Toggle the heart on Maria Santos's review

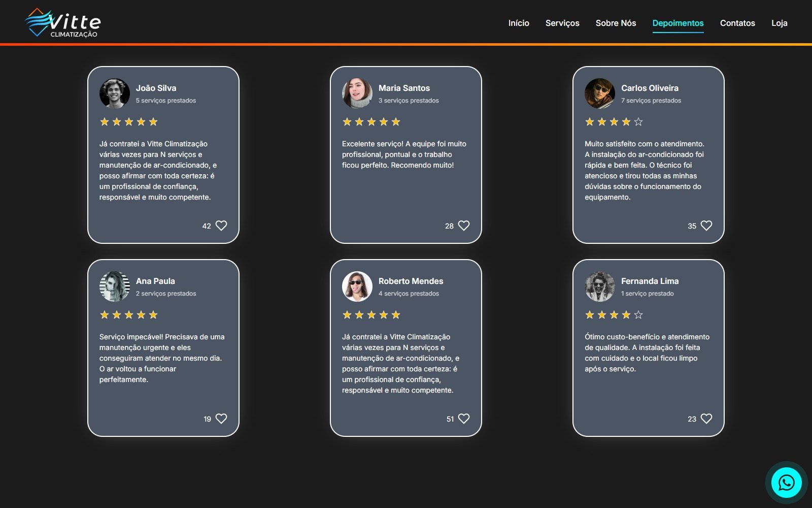(x=464, y=226)
